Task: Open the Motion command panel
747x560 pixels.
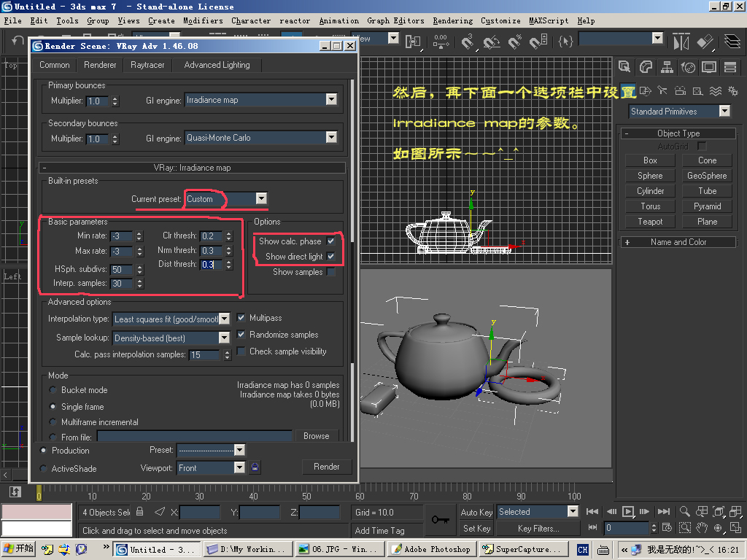Action: pyautogui.click(x=689, y=67)
